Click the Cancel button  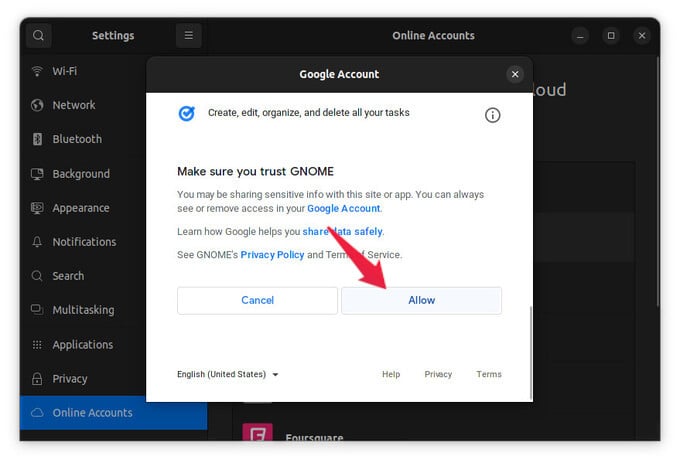point(257,300)
